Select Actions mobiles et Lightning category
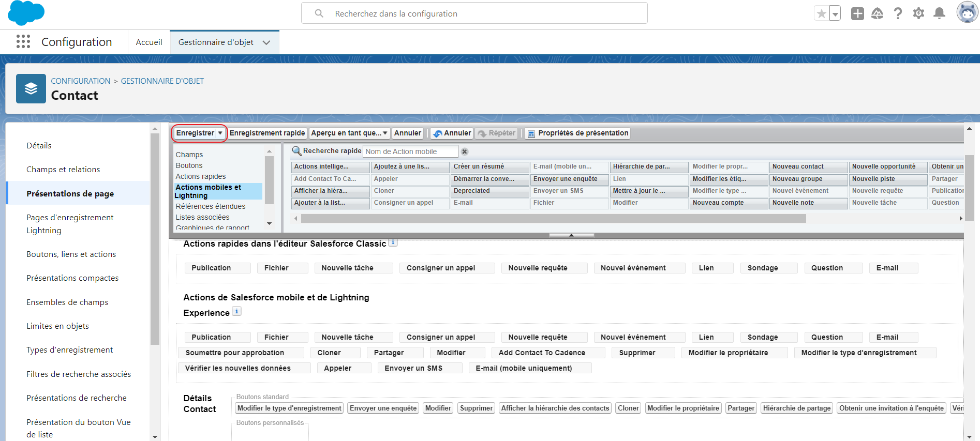Image resolution: width=980 pixels, height=441 pixels. (218, 191)
